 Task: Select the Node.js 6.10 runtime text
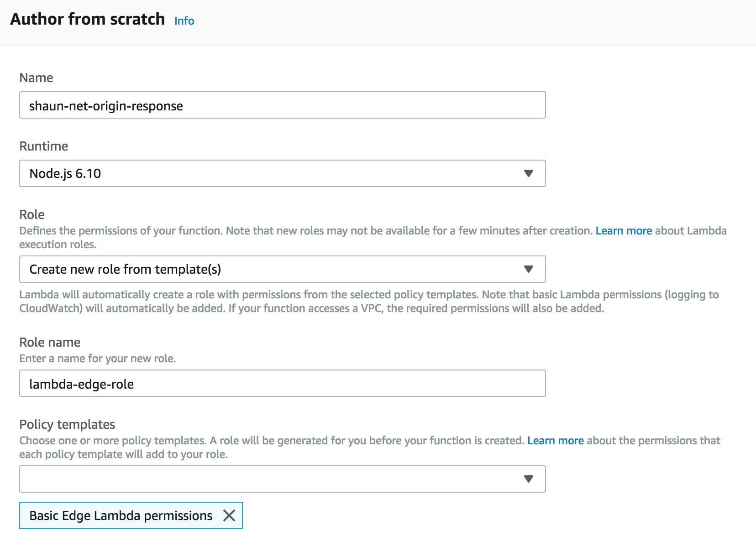65,174
